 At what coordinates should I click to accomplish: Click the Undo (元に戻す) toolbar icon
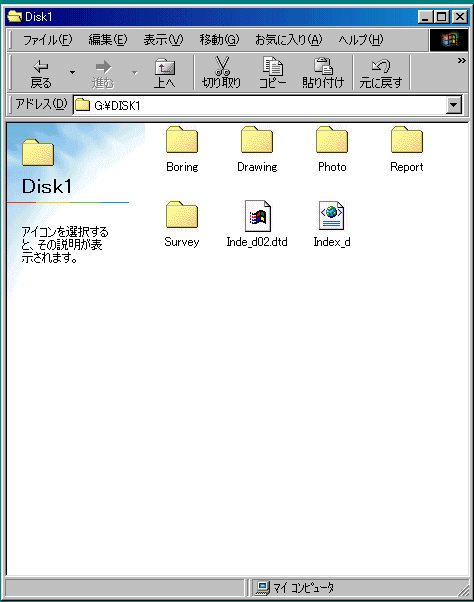tap(381, 66)
